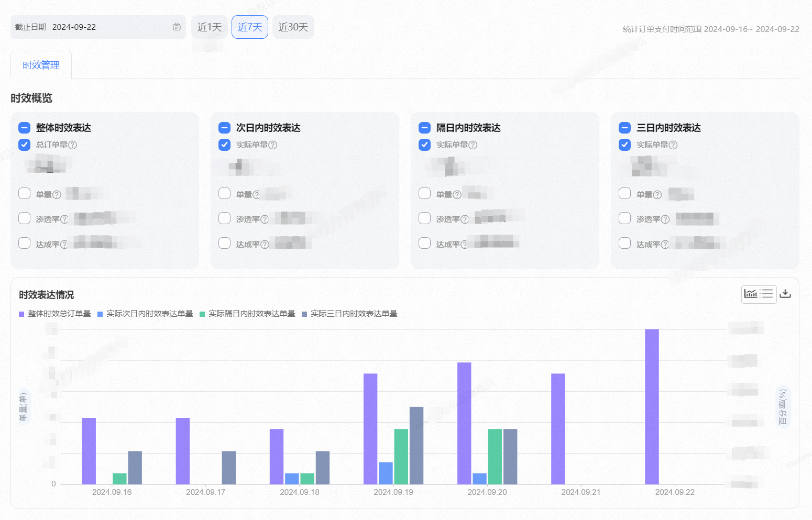Image resolution: width=812 pixels, height=520 pixels.
Task: Click the 时效概览 heading
Action: pos(31,98)
